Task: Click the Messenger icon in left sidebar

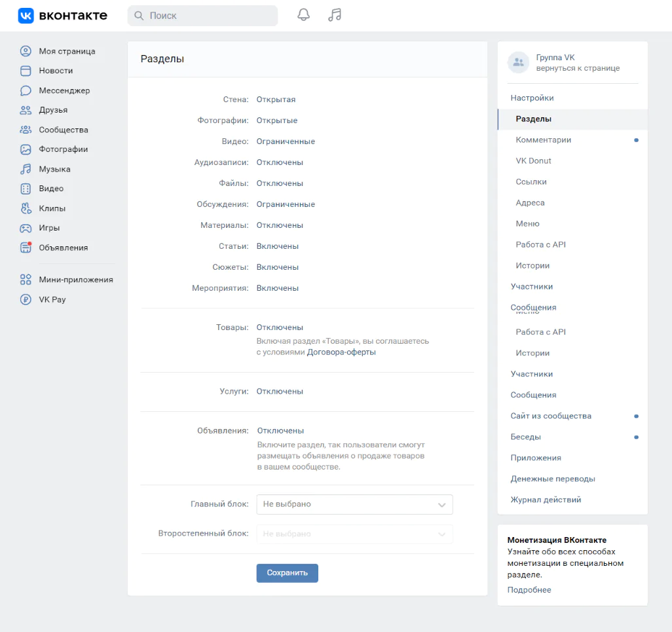Action: click(26, 90)
